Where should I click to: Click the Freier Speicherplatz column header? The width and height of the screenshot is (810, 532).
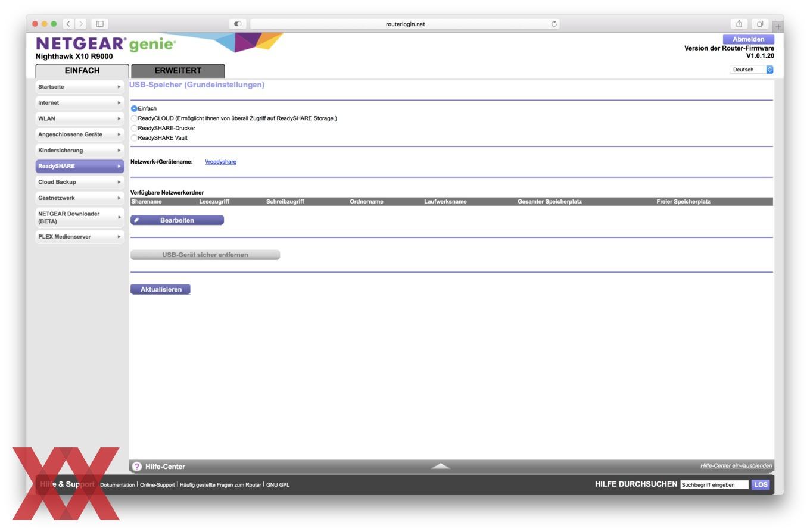pyautogui.click(x=683, y=202)
